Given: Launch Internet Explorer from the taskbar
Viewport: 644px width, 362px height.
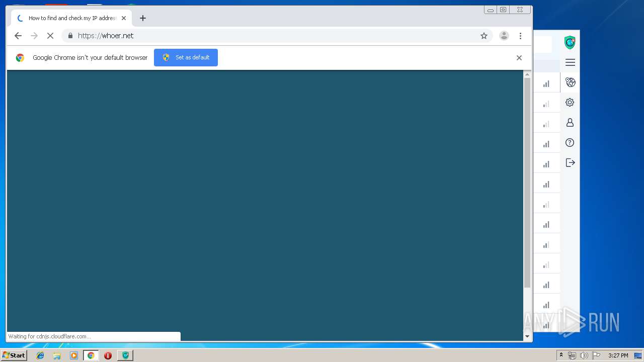Looking at the screenshot, I should pyautogui.click(x=40, y=355).
